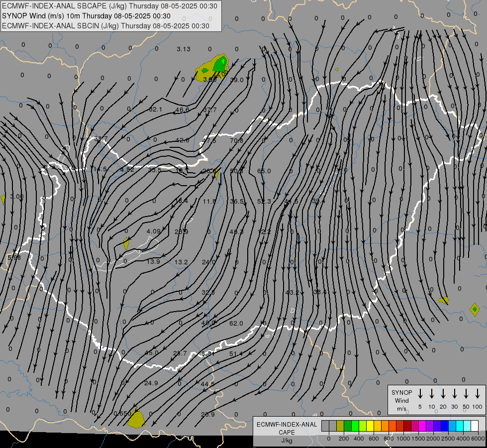
Task: Click the 1000 tick label in CAPE legend
Action: [x=403, y=439]
